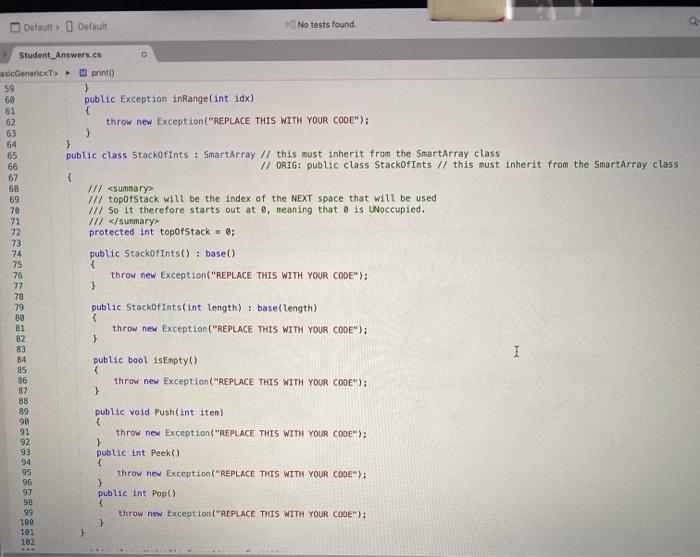Click the throw statement inside isEmpty()
Image resolution: width=700 pixels, height=557 pixels.
(x=241, y=382)
